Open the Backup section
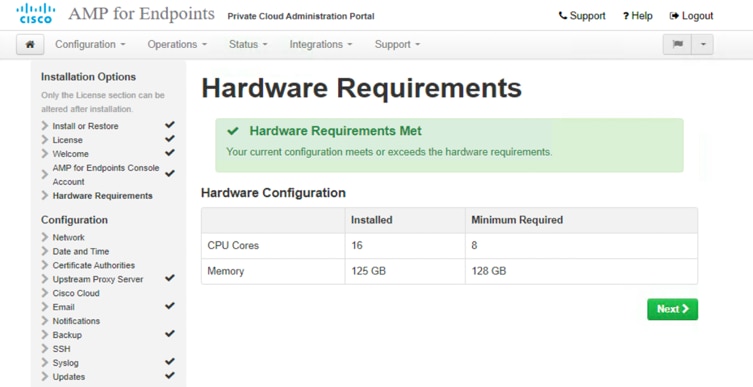This screenshot has height=387, width=753. tap(67, 335)
